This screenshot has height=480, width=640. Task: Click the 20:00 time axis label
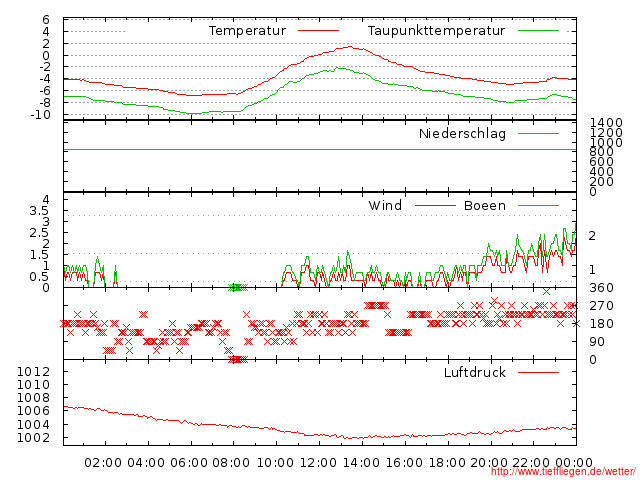[x=489, y=463]
